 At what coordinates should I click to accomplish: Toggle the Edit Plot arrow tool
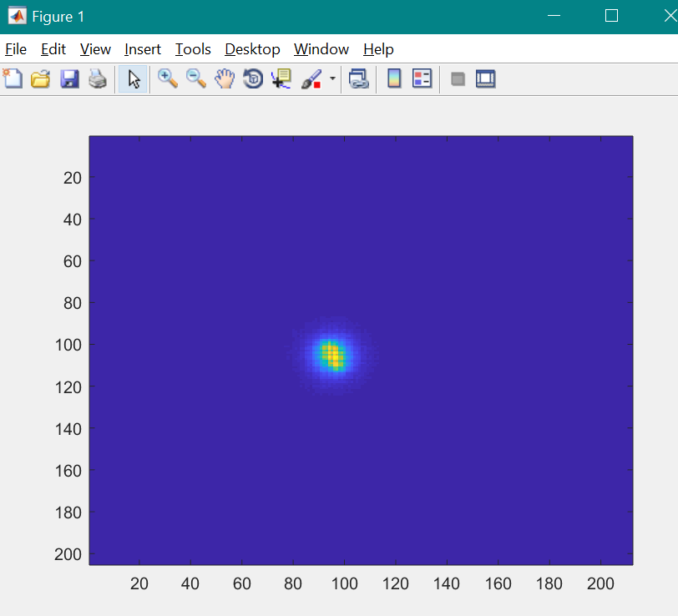[133, 79]
